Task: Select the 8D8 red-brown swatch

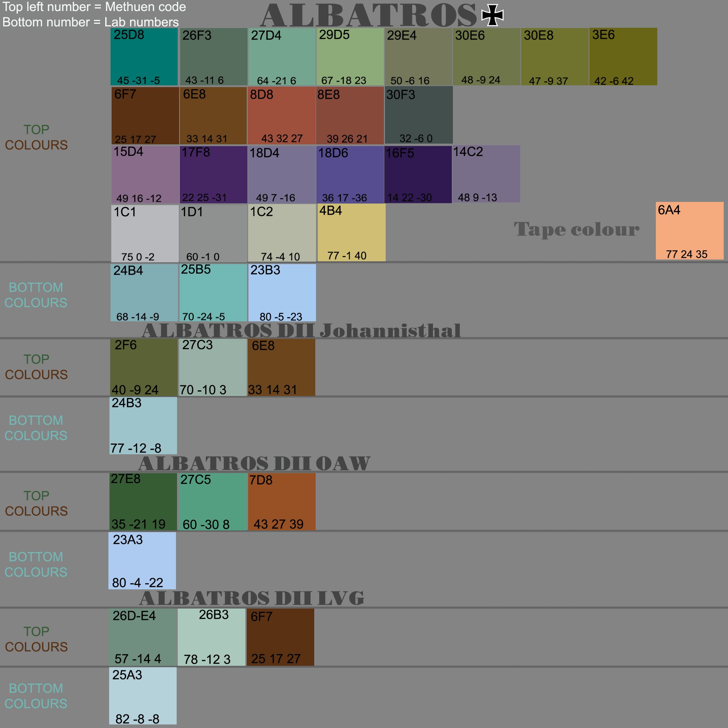Action: (x=282, y=116)
